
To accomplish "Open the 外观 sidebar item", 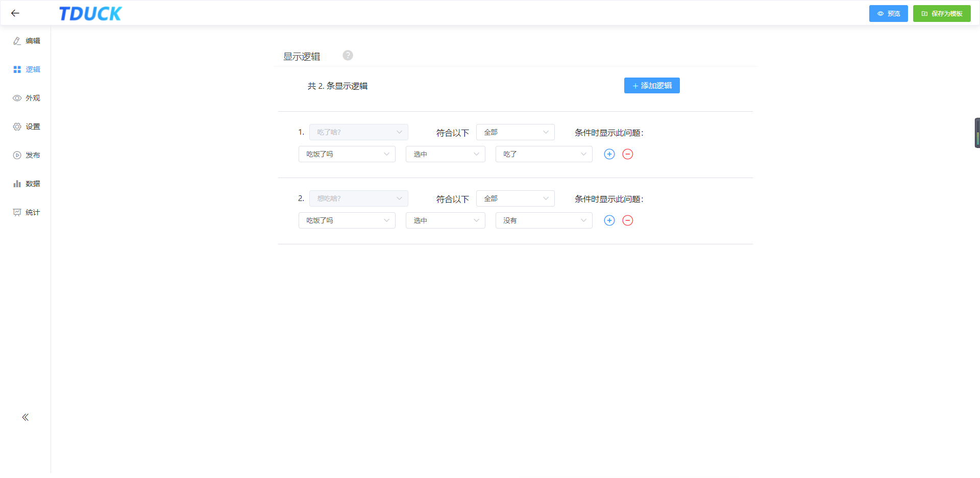I will pyautogui.click(x=27, y=98).
